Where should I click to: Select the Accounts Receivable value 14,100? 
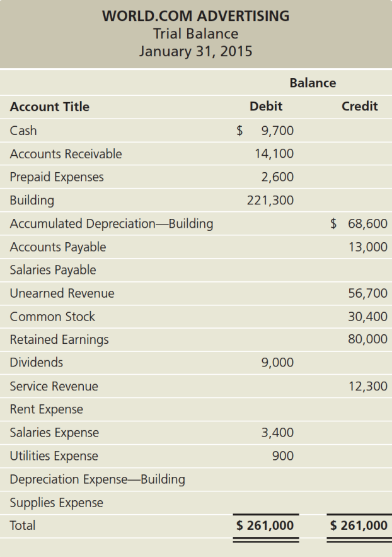coord(274,154)
